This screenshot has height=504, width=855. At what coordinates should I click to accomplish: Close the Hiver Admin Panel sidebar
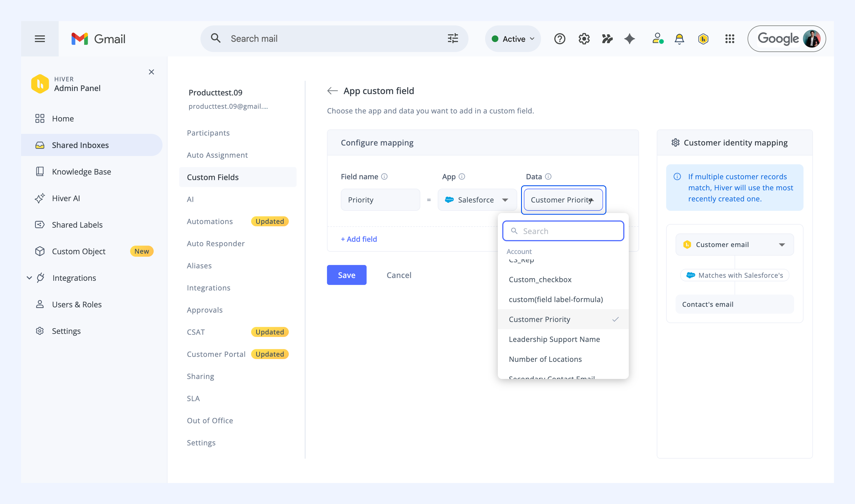pyautogui.click(x=152, y=72)
